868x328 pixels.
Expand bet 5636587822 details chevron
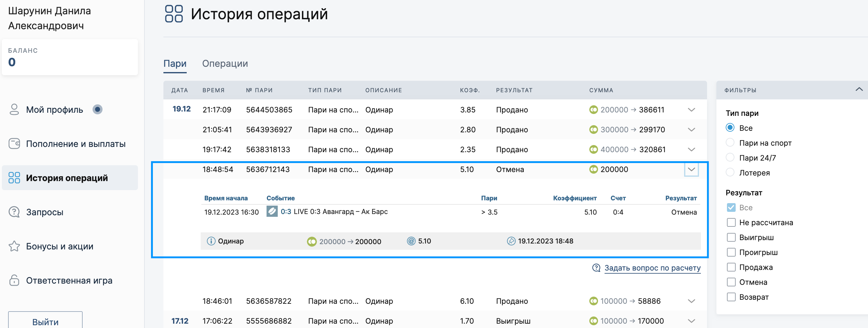tap(692, 301)
